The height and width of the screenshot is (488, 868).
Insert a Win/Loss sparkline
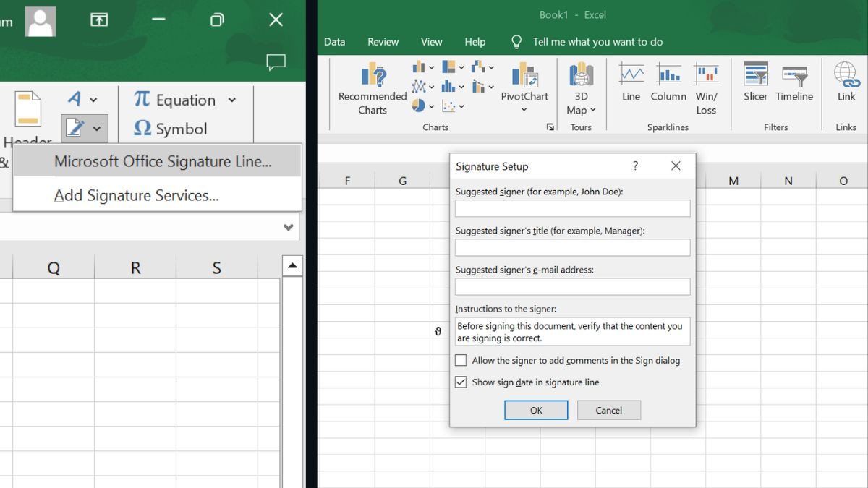coord(706,89)
